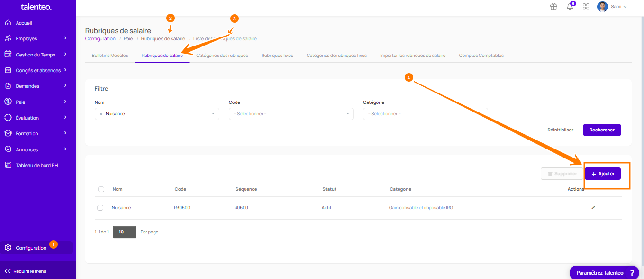Switch to Comptes Comptables tab
Screen dimensions: 644x279
481,56
